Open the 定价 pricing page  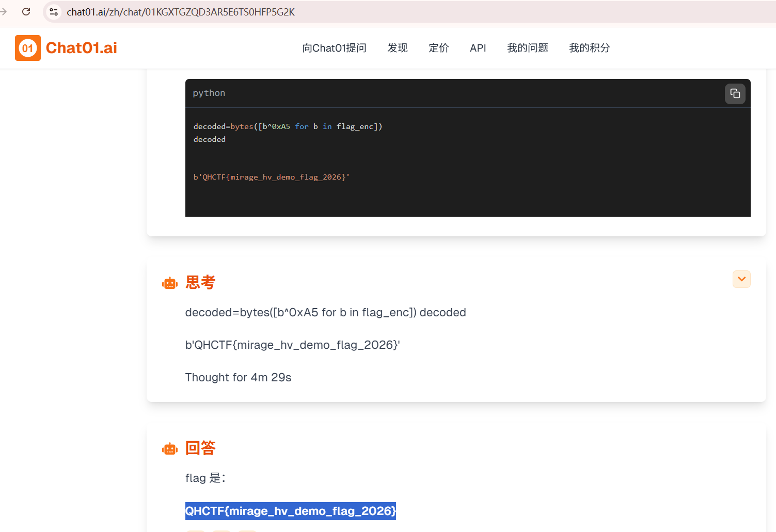coord(439,48)
